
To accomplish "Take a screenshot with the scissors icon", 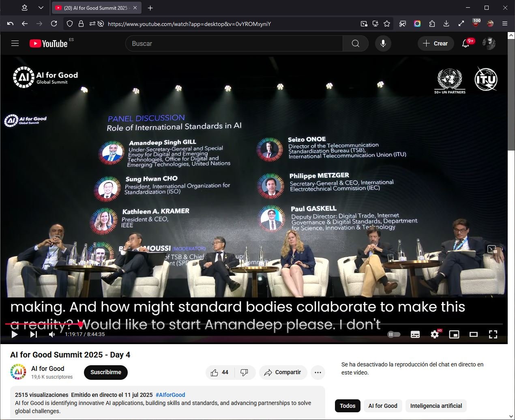I will (403, 24).
